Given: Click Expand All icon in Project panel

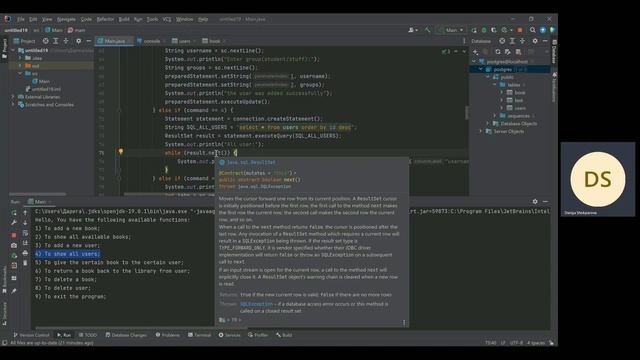Looking at the screenshot, I should tap(56, 41).
